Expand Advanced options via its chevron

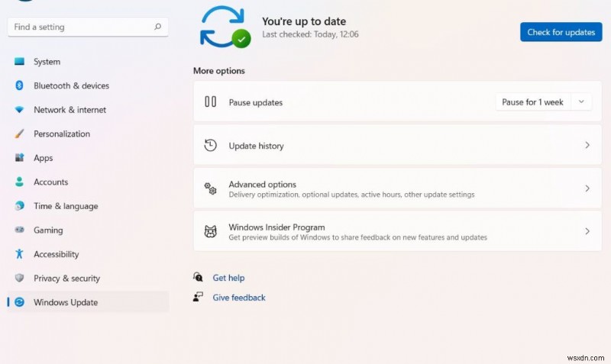click(587, 188)
